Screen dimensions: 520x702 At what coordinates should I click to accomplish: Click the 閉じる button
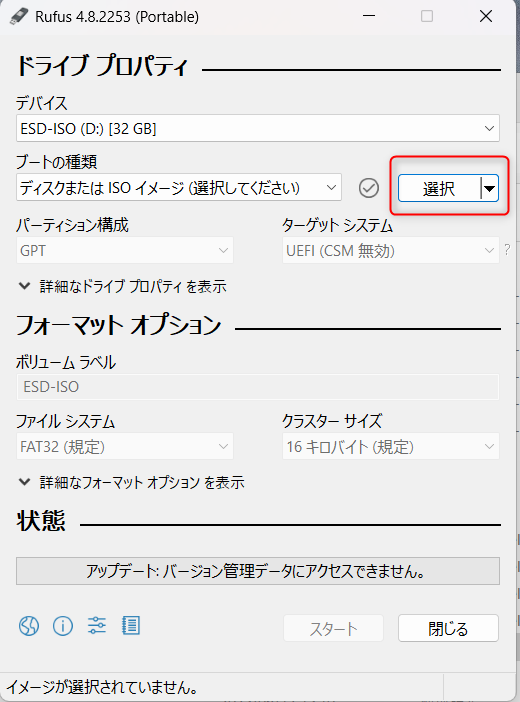coord(448,628)
